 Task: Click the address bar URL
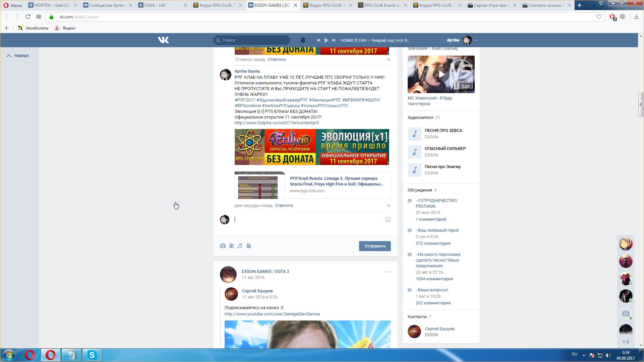[79, 17]
